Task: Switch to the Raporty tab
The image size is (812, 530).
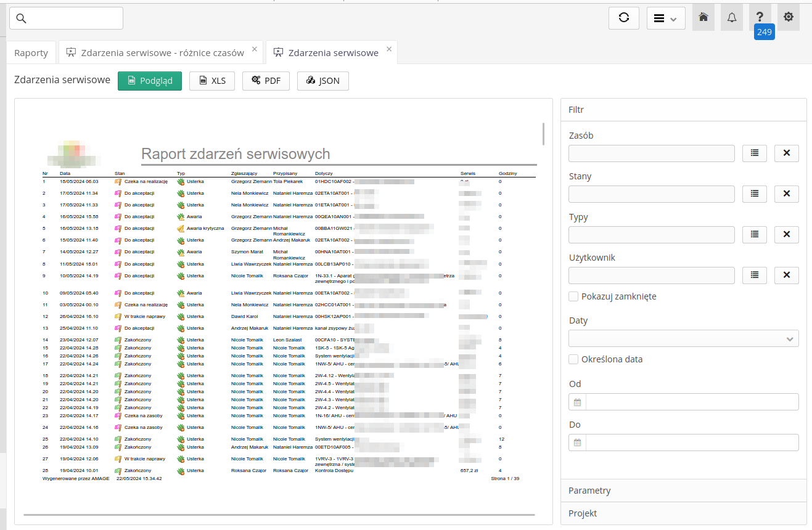Action: [31, 53]
